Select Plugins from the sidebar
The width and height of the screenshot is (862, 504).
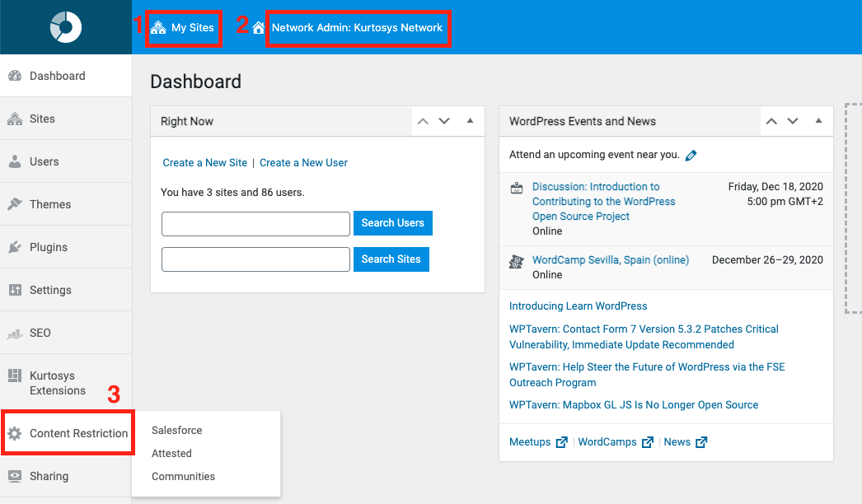[x=49, y=246]
